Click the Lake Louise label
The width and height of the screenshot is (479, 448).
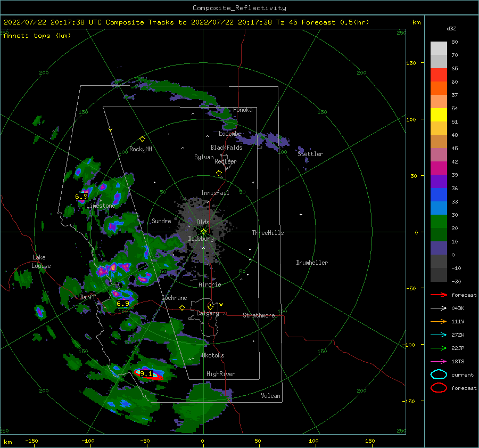point(41,262)
